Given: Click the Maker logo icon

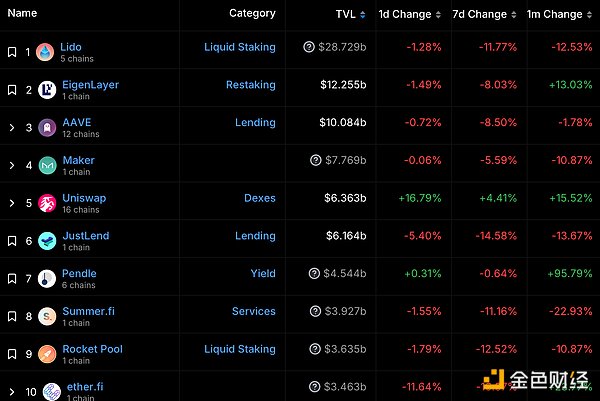Looking at the screenshot, I should coord(46,166).
